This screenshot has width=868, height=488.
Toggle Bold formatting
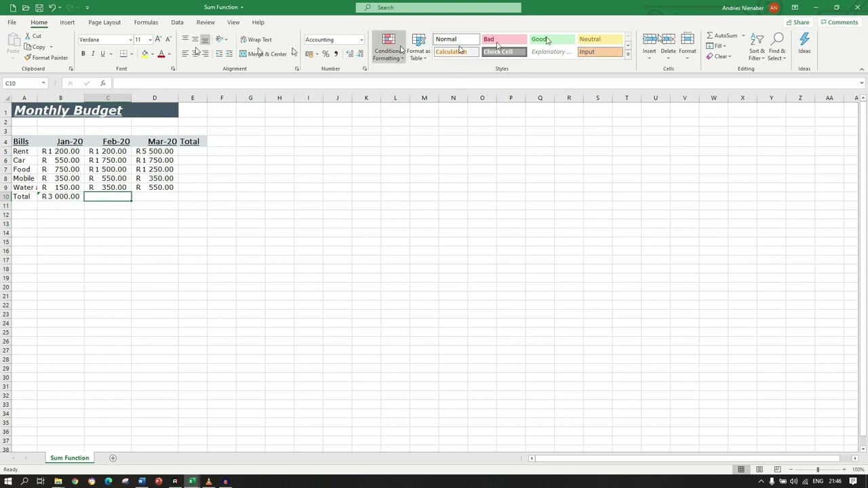click(x=83, y=54)
